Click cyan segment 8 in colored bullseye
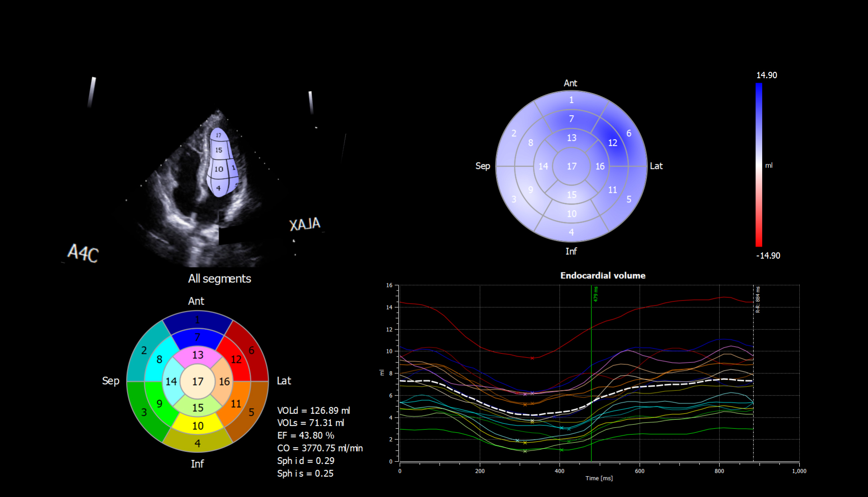 (x=159, y=360)
